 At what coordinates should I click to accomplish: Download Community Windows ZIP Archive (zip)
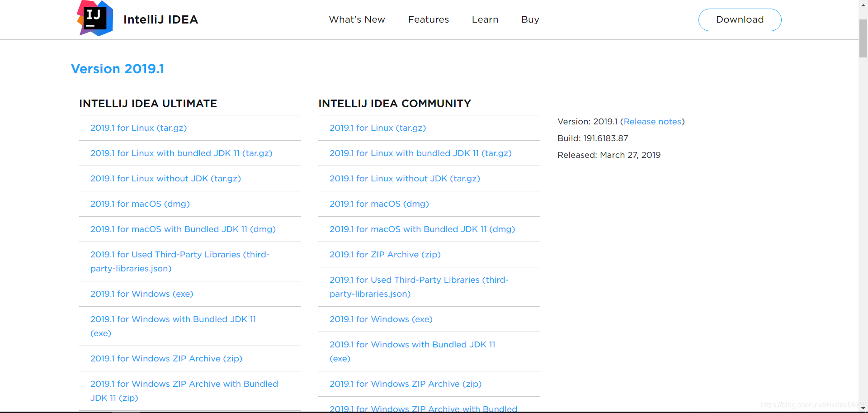[406, 384]
